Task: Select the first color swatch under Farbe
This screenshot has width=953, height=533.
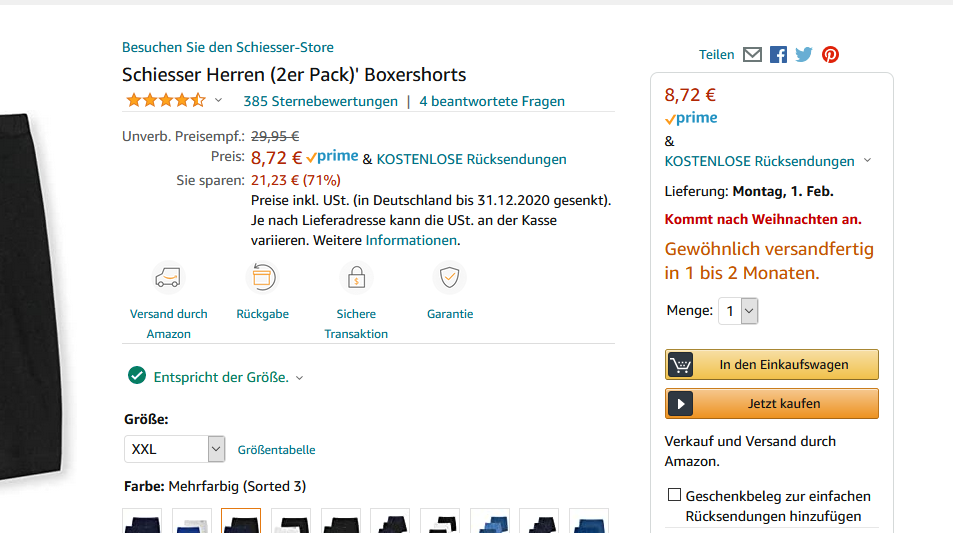Action: click(142, 521)
